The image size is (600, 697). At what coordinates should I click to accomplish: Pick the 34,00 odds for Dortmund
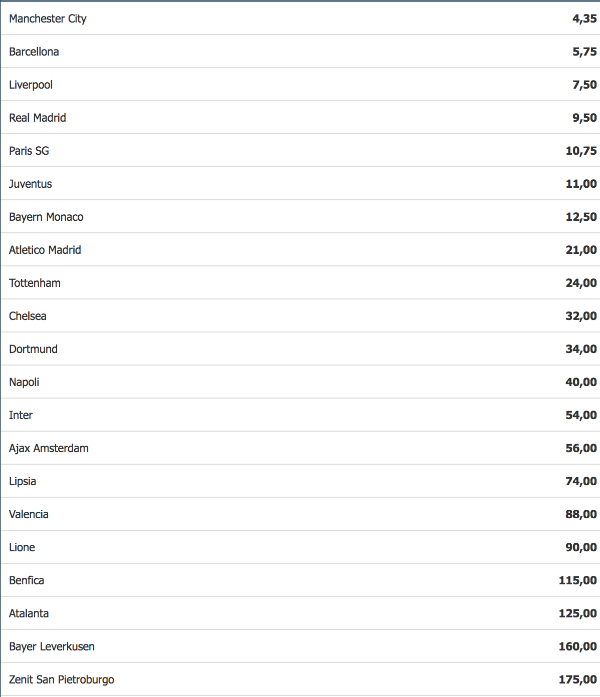point(581,349)
